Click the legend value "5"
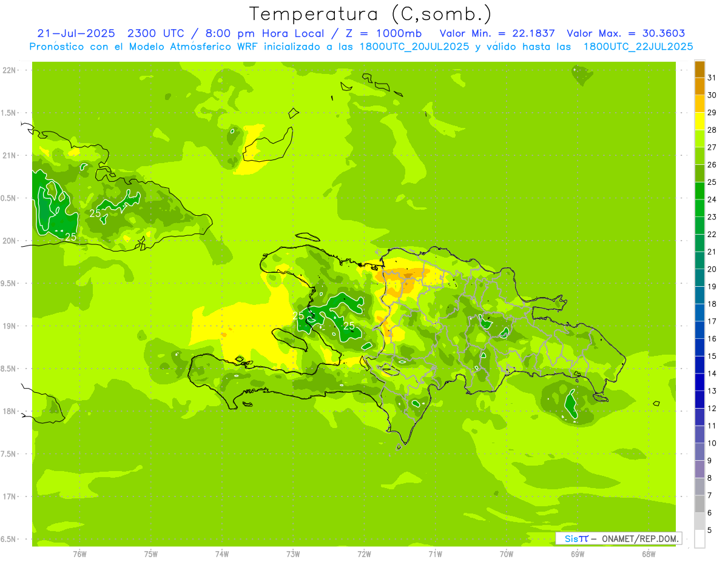The height and width of the screenshot is (562, 728). (710, 530)
